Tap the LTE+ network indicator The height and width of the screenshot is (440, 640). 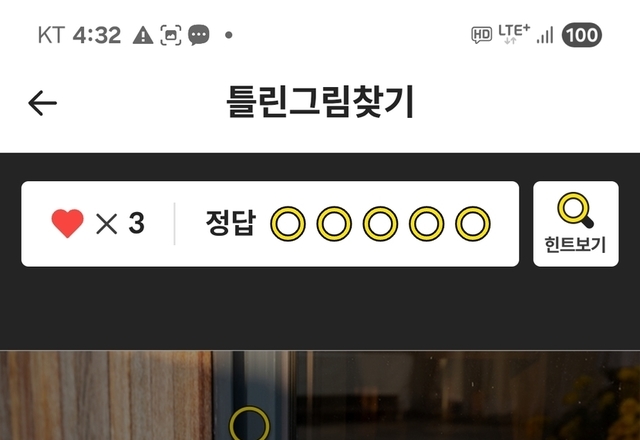click(514, 34)
